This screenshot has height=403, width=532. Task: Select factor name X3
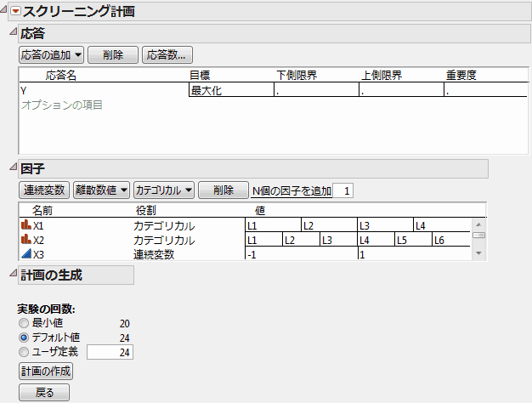pyautogui.click(x=38, y=254)
